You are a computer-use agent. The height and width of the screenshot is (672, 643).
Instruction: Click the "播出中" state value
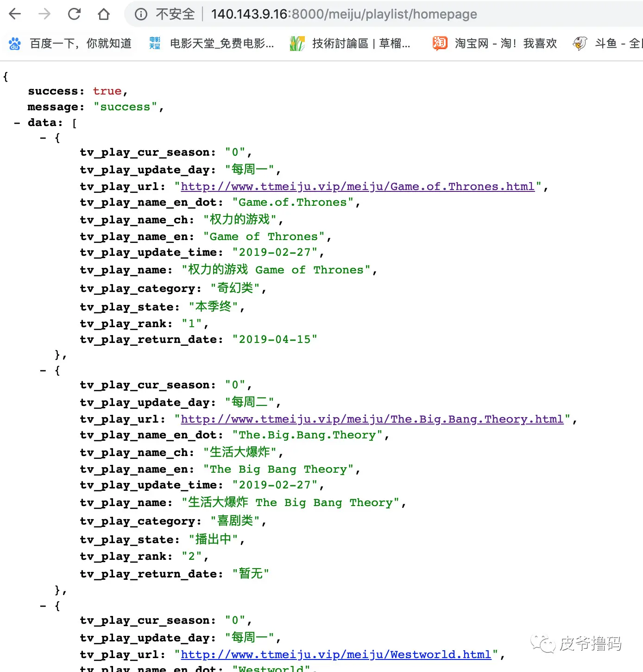(214, 539)
